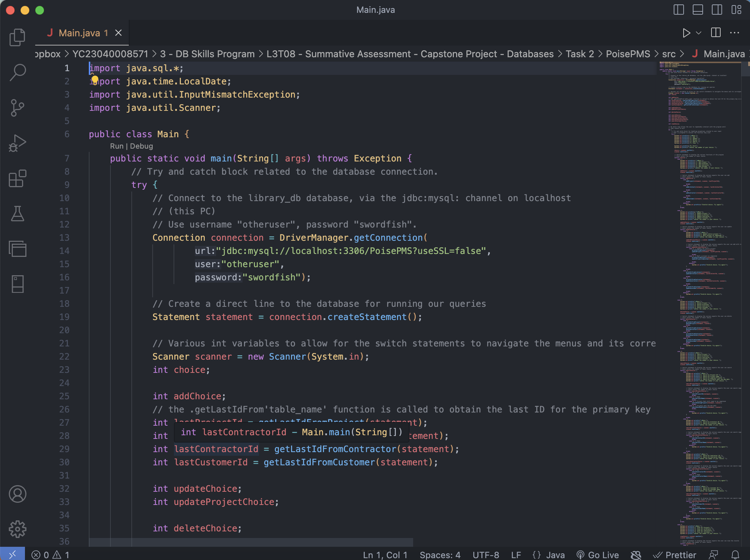Toggle the primary sidebar layout control

click(x=678, y=10)
